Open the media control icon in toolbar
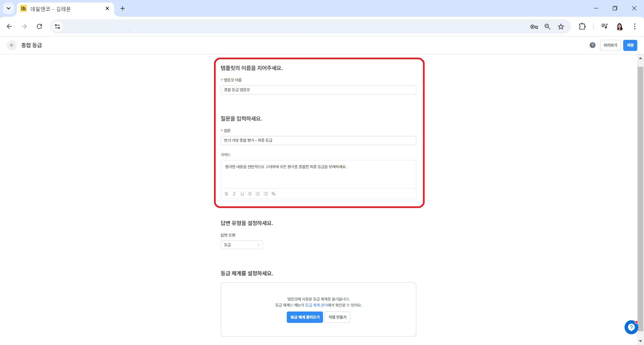The height and width of the screenshot is (345, 644). pos(604,26)
